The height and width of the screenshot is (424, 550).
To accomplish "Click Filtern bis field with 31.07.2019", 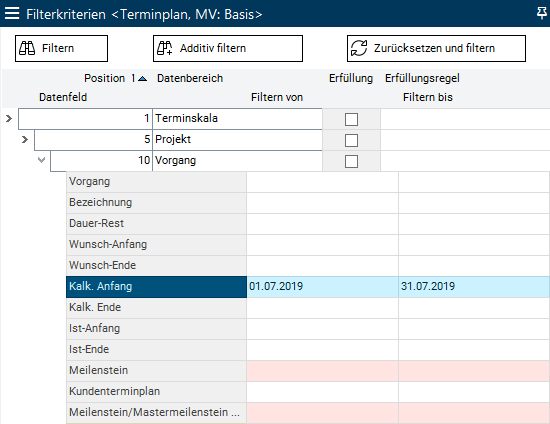I will (x=474, y=287).
